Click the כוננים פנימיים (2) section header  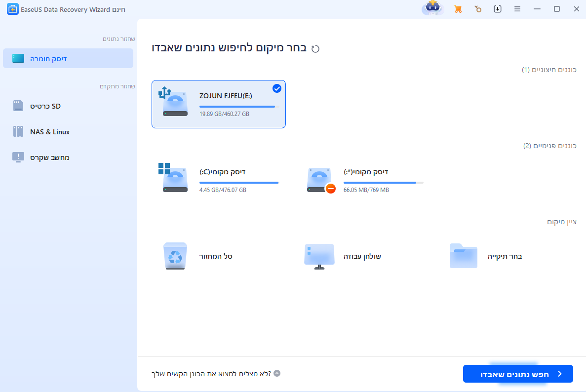[x=550, y=146]
